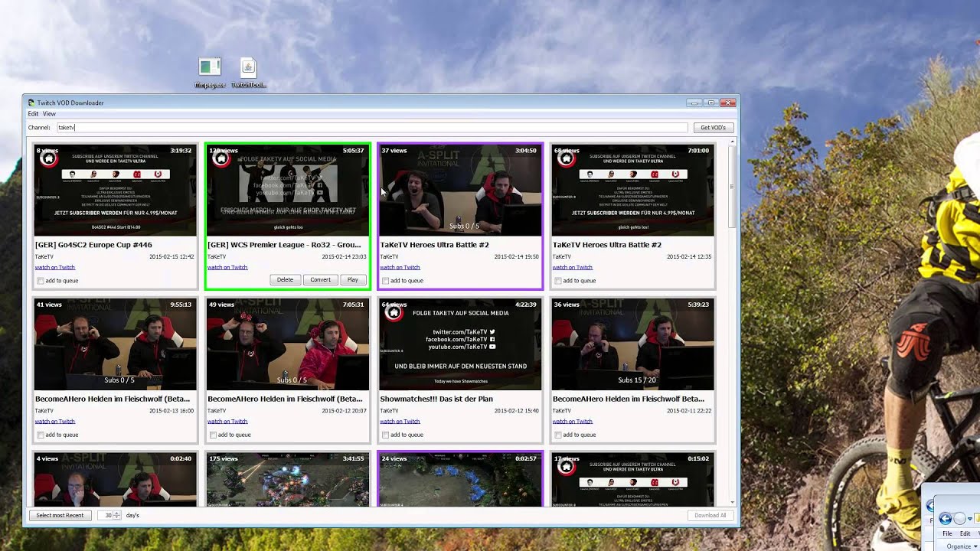Screen dimensions: 980x551
Task: Watch WCS Premier League Ro32 on Twitch
Action: coord(227,267)
